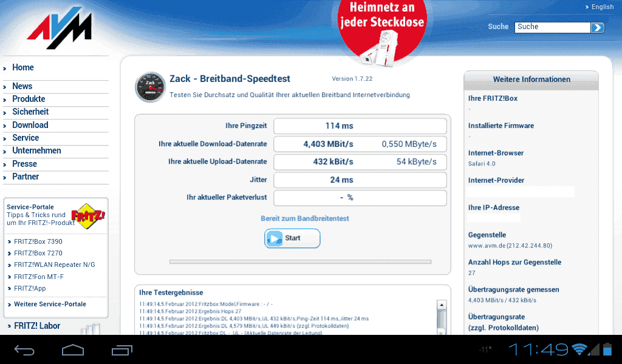Click the Installierte Firmware label
Screen dimensions: 622x364
501,126
